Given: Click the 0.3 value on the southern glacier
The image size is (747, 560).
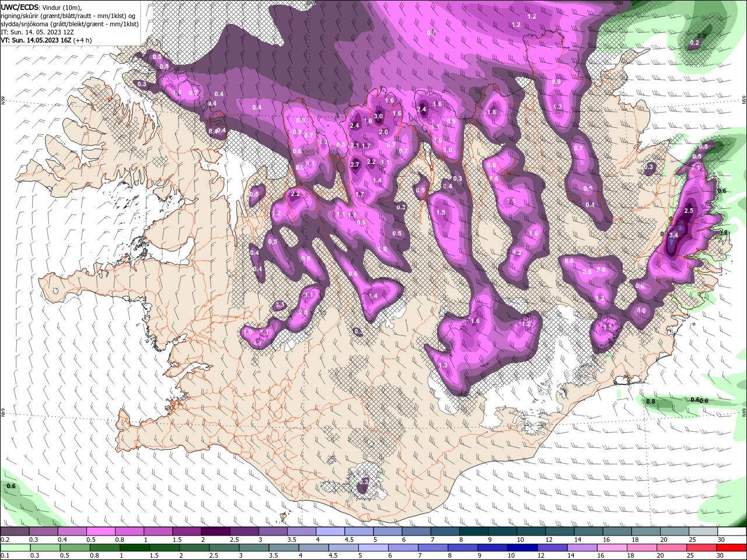Looking at the screenshot, I should coord(364,481).
